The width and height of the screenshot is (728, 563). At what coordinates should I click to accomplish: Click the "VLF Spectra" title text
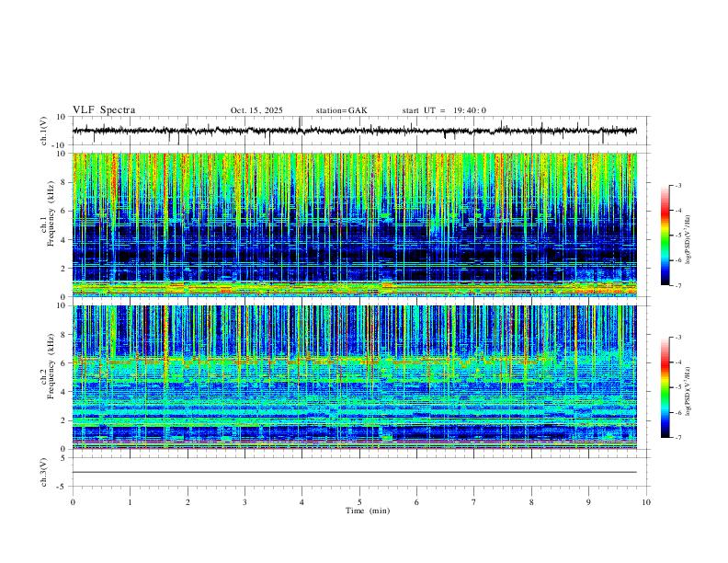click(104, 110)
